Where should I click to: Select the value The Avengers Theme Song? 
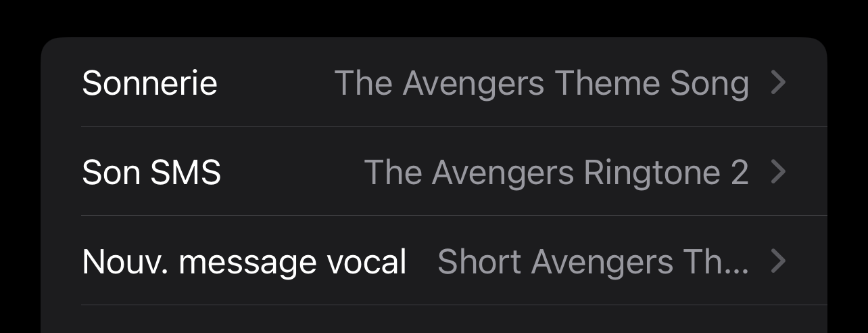click(541, 83)
